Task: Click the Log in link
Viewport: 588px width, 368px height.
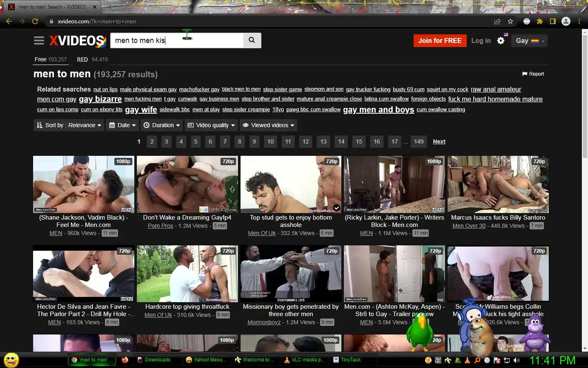Action: click(481, 40)
